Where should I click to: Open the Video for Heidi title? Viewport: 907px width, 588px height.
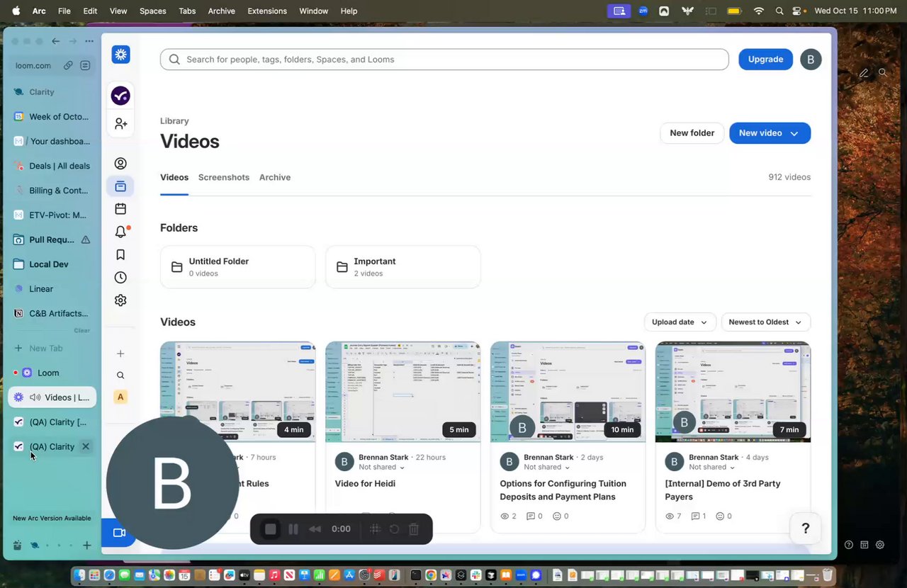click(365, 484)
